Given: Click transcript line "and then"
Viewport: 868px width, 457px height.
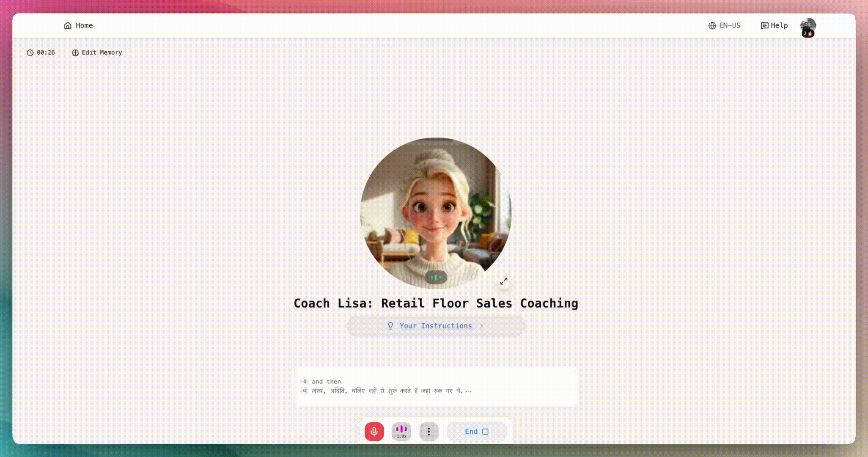Looking at the screenshot, I should click(x=326, y=381).
